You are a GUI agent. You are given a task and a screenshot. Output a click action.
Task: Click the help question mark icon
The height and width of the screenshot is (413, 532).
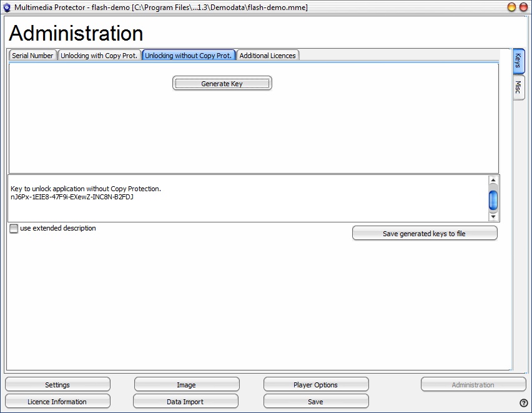click(x=523, y=402)
